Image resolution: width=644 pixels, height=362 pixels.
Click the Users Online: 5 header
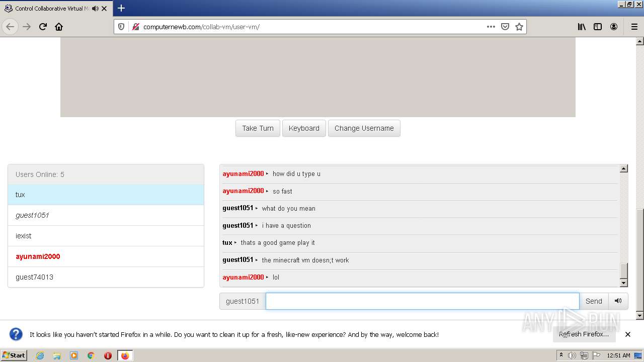(x=106, y=174)
